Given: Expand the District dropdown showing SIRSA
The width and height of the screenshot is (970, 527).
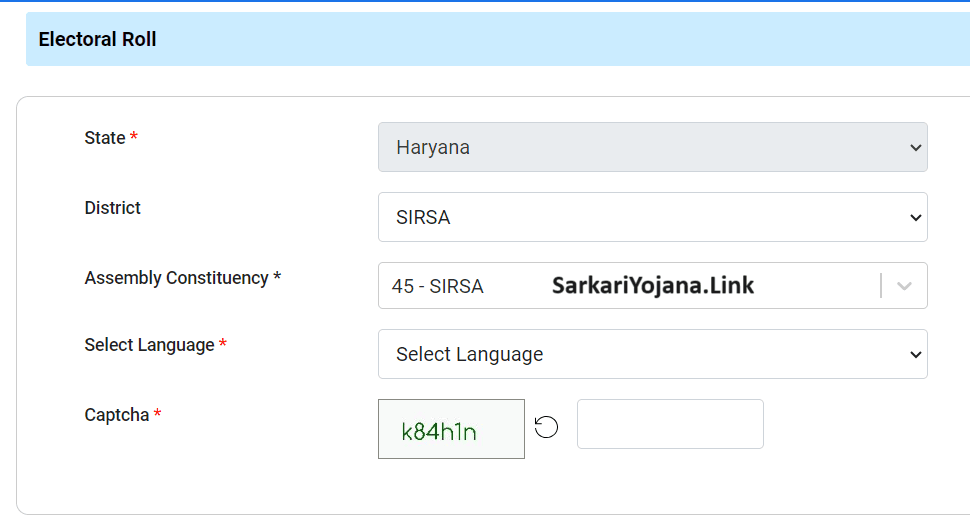Looking at the screenshot, I should 652,218.
